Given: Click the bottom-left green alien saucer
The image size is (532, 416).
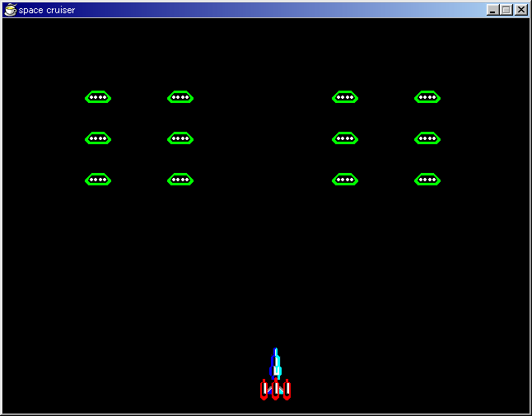Looking at the screenshot, I should [x=98, y=180].
